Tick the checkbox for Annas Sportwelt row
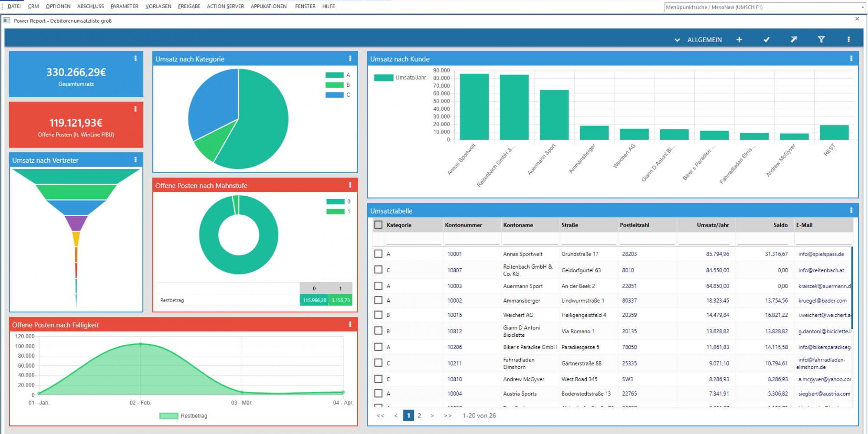This screenshot has height=434, width=868. (x=378, y=254)
